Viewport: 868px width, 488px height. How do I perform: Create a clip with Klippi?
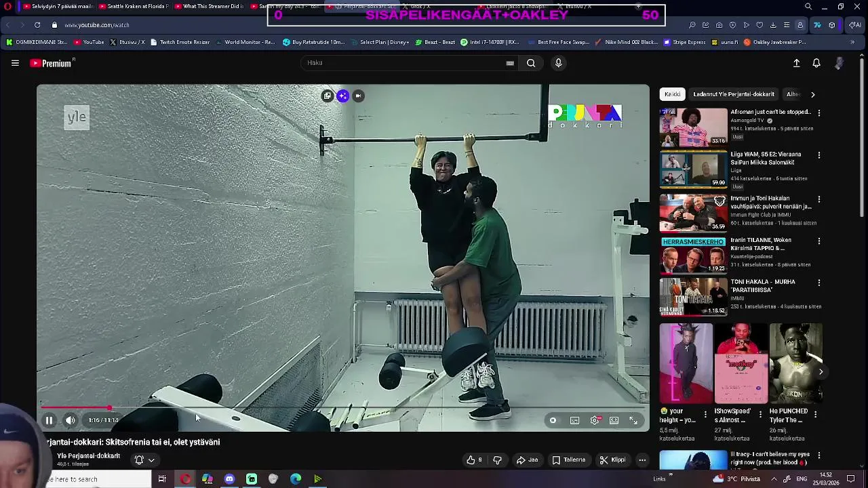pyautogui.click(x=612, y=460)
